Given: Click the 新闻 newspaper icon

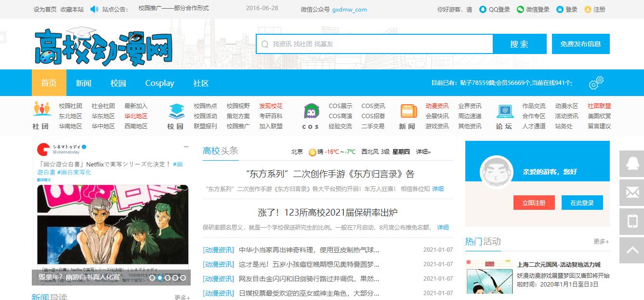Looking at the screenshot, I should tap(408, 111).
